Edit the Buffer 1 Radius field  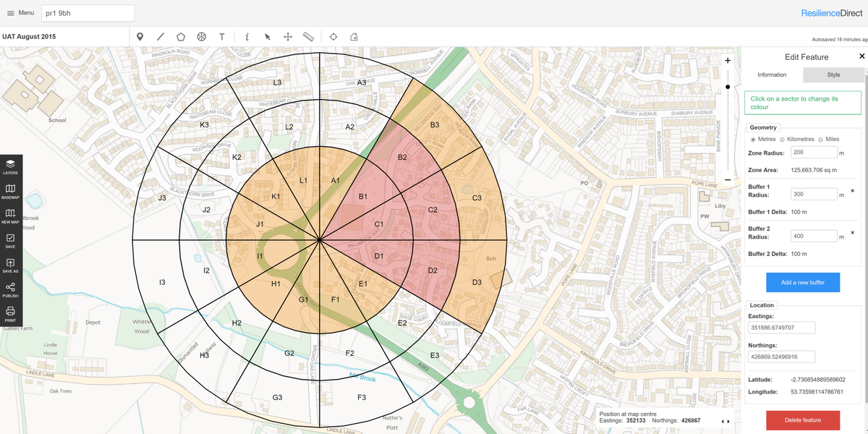click(813, 195)
